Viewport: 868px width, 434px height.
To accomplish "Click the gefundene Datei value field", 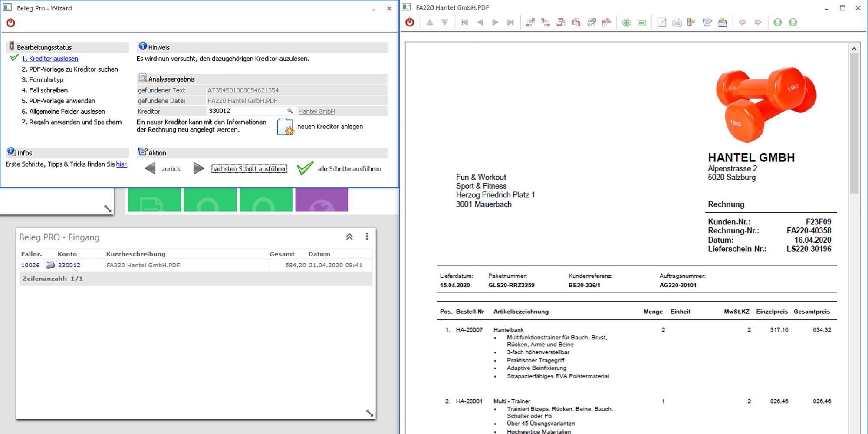I will 297,101.
